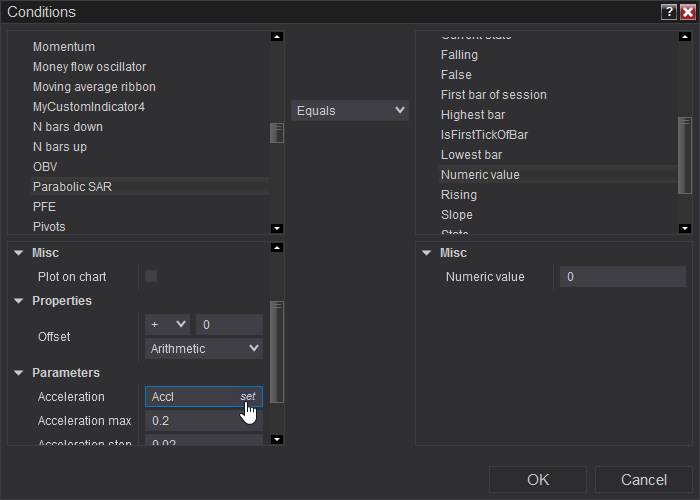Click the 'set' link in Acceleration field
Screen dimensions: 700x500
247,397
